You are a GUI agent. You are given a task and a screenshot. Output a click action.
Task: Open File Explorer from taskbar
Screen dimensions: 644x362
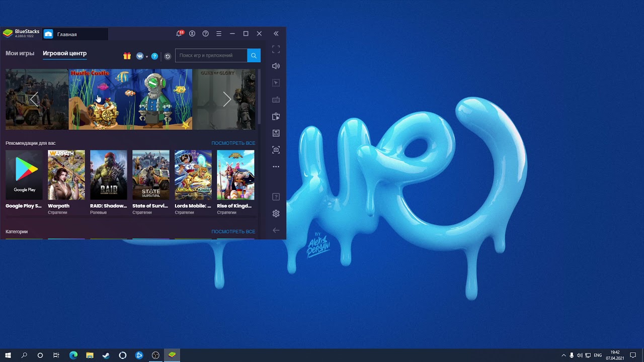tap(90, 355)
